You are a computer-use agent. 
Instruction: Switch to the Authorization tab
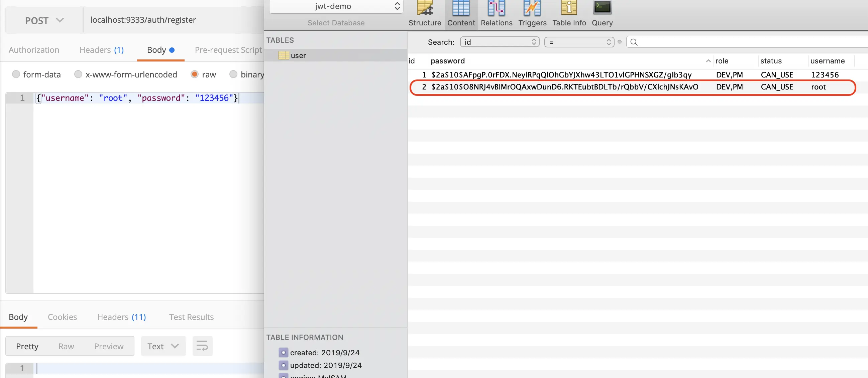[x=34, y=50]
